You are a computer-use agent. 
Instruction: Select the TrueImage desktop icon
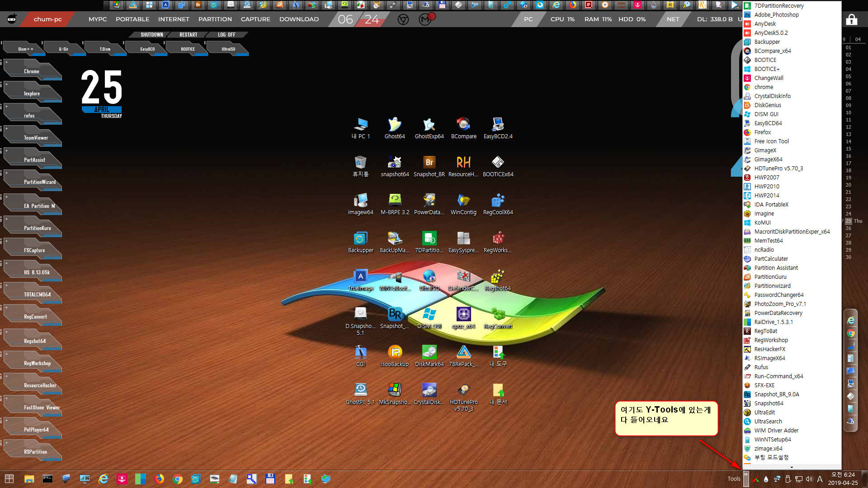point(360,280)
